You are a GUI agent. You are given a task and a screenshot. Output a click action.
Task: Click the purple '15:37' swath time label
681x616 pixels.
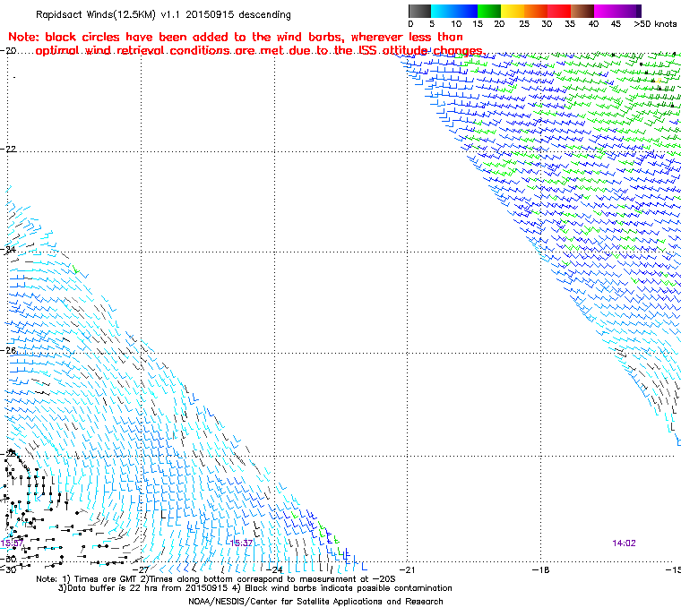(x=241, y=543)
